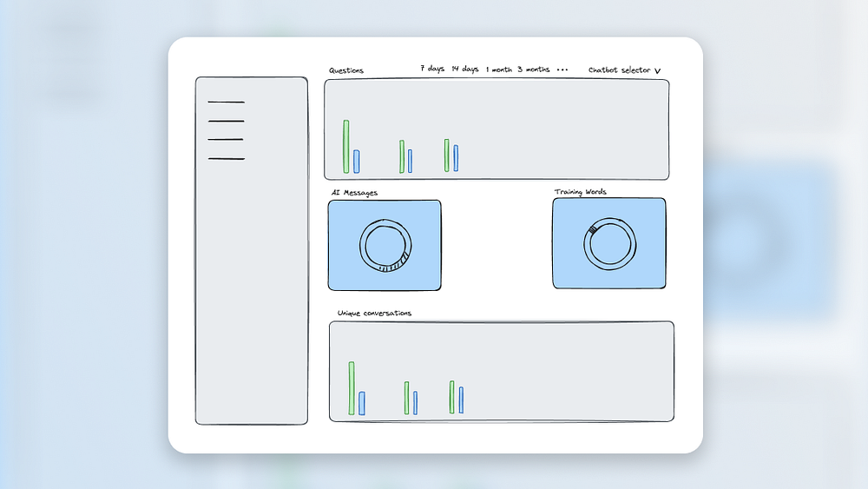
Task: Click the first sidebar menu line
Action: [x=226, y=102]
